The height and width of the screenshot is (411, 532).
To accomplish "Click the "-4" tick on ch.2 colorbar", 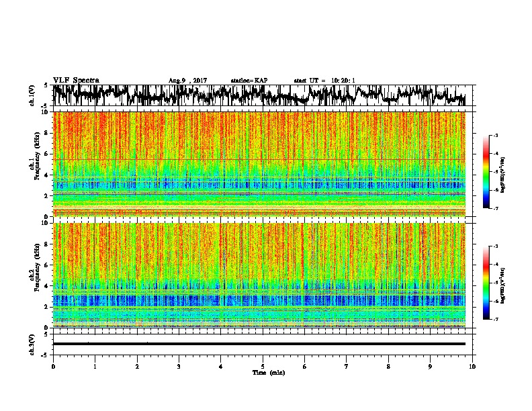I will [495, 265].
